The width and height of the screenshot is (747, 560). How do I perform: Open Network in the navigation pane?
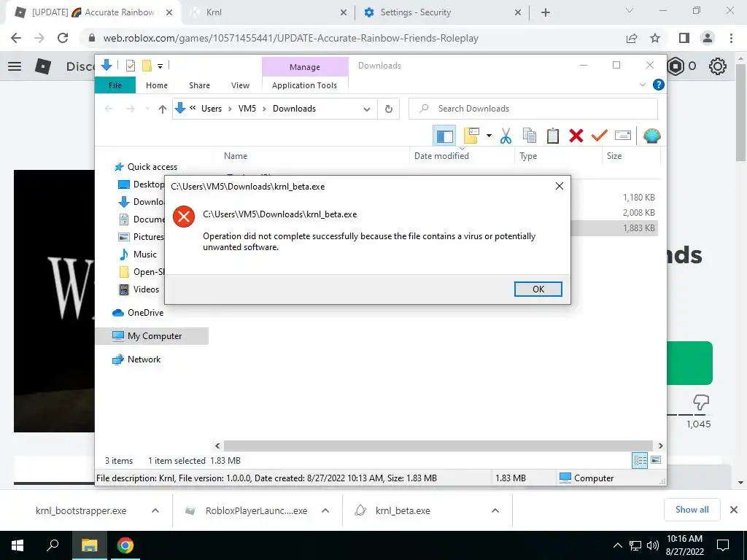click(x=136, y=359)
